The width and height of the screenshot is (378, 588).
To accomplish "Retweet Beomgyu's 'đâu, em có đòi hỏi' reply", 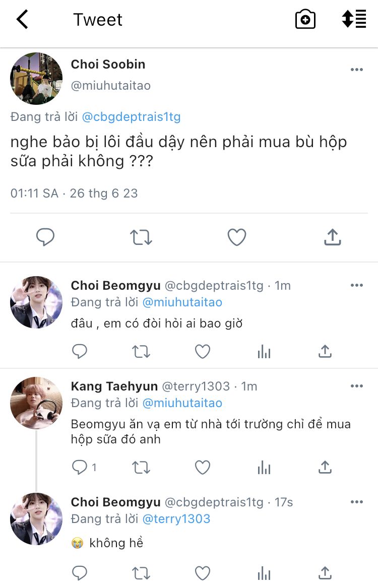I will [141, 352].
